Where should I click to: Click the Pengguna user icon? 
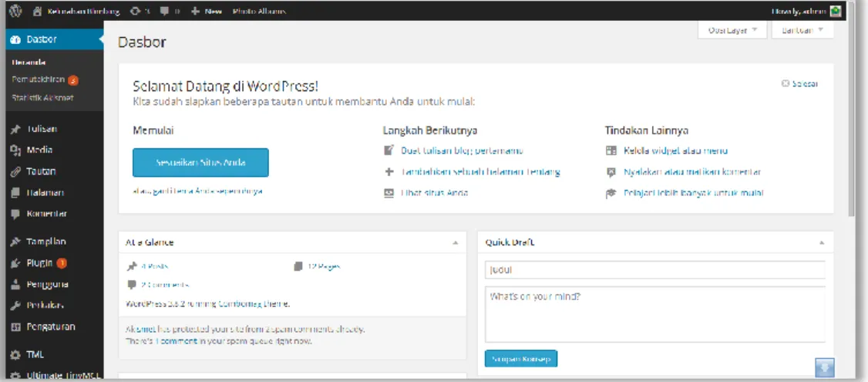[16, 284]
